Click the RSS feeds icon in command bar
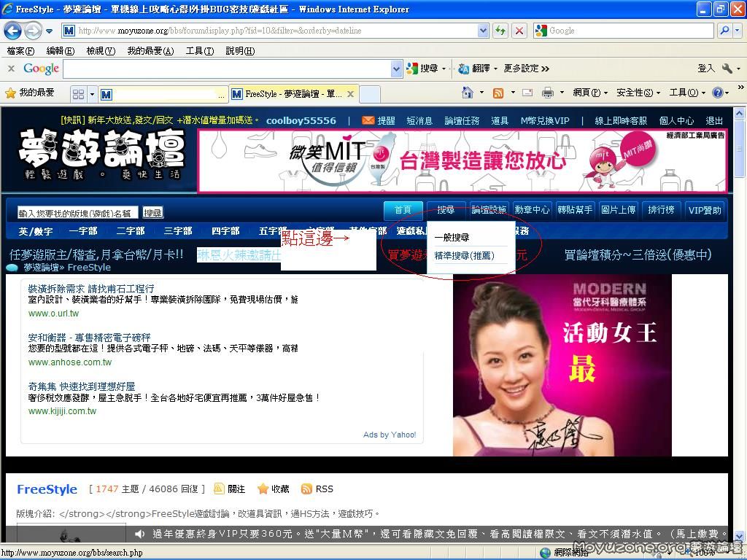Viewport: 747px width, 560px height. coord(498,93)
